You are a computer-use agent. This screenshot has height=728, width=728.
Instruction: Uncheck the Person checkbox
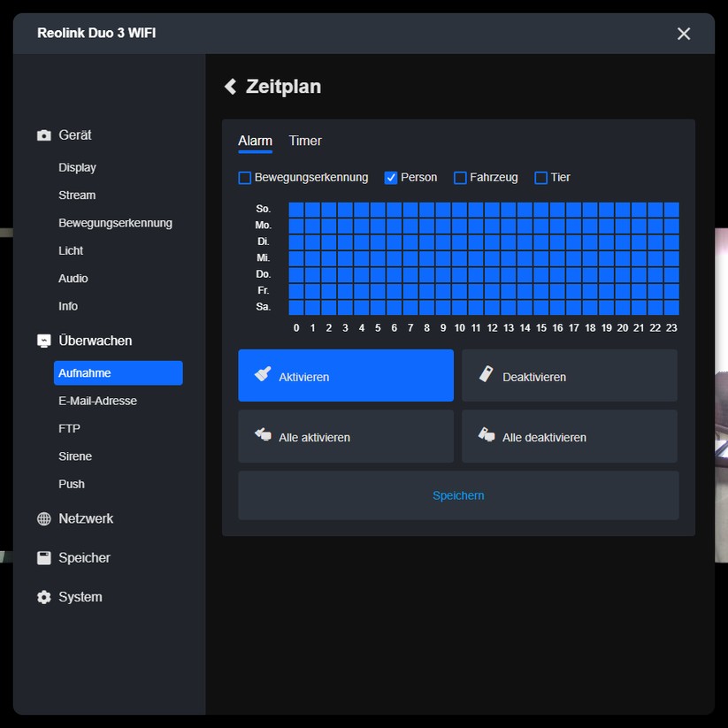(x=390, y=177)
